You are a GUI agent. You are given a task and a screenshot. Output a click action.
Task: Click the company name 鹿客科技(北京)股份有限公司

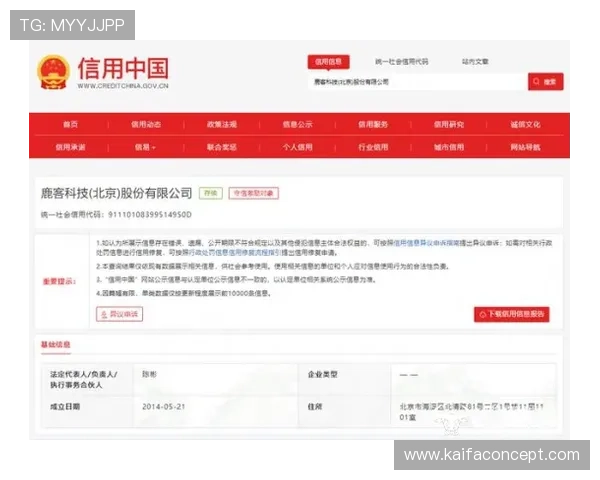click(x=116, y=193)
